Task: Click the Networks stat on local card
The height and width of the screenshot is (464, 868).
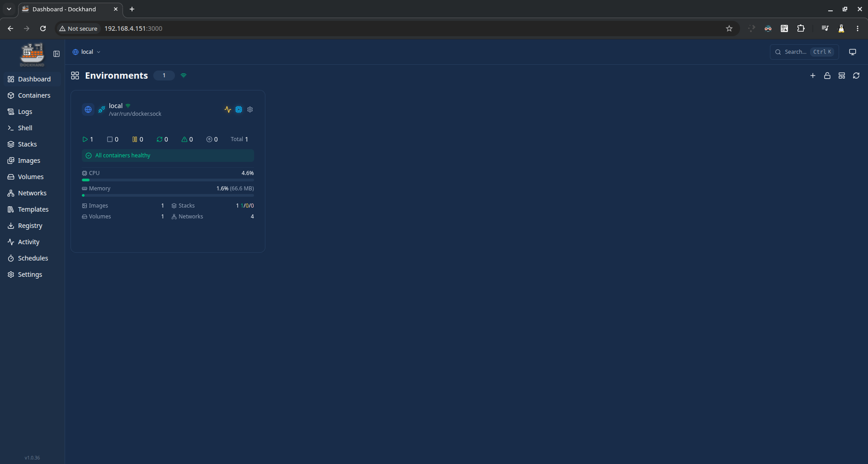Action: point(212,217)
